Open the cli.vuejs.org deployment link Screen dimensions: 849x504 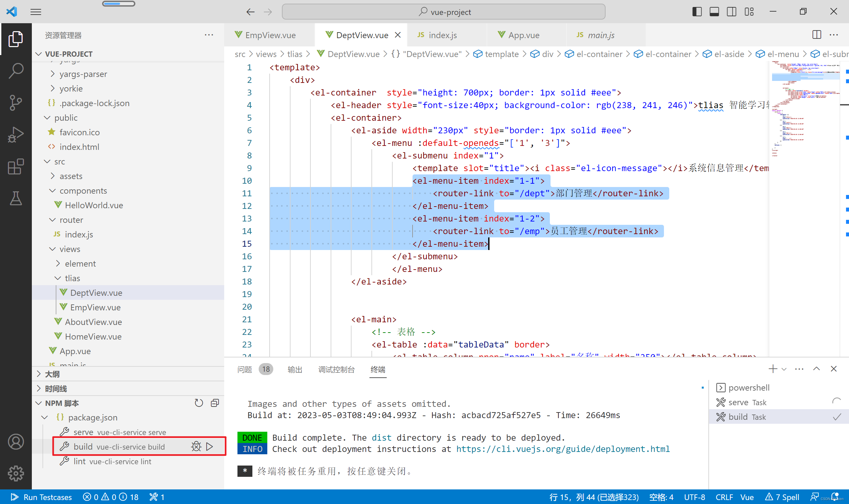coord(562,449)
